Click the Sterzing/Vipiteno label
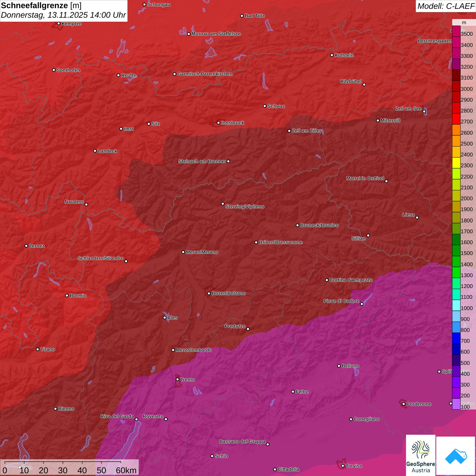Viewport: 476px width, 476px height. [245, 207]
